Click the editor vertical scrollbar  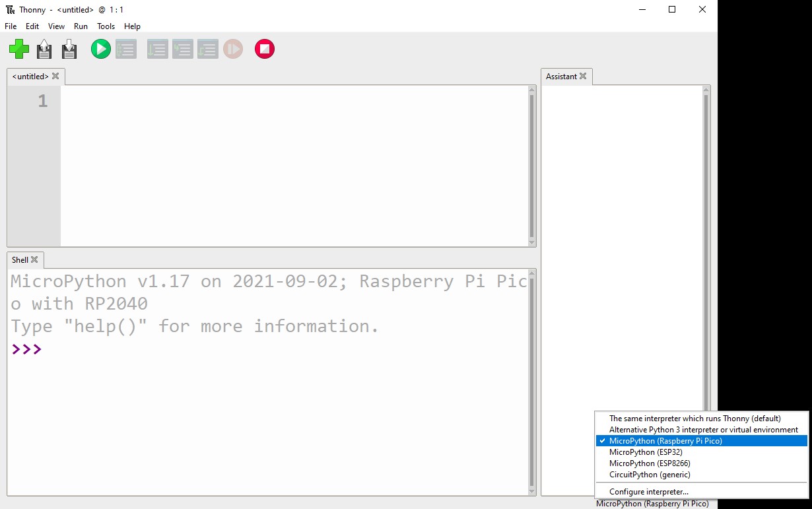(532, 166)
